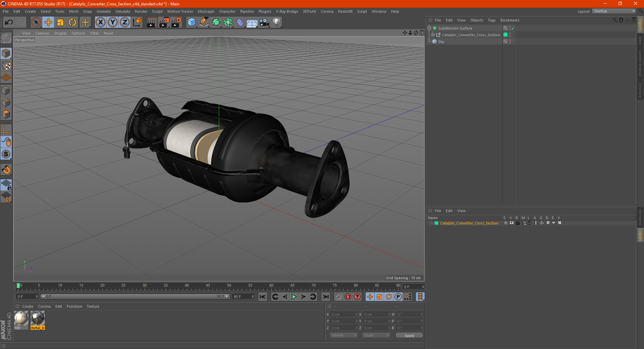Click Render View clapperboard icon

(x=152, y=22)
